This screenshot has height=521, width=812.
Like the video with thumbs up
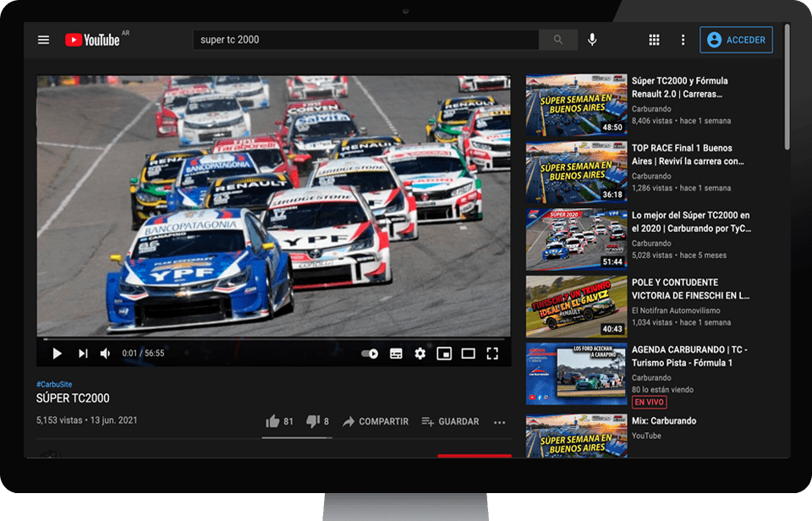(x=279, y=421)
